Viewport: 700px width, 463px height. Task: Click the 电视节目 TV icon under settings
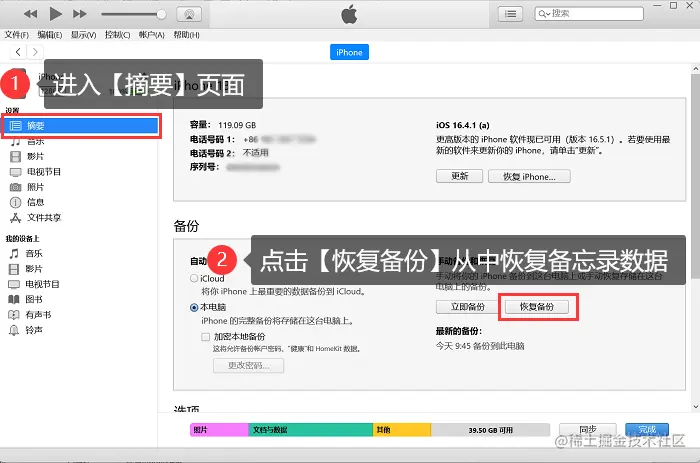click(16, 172)
